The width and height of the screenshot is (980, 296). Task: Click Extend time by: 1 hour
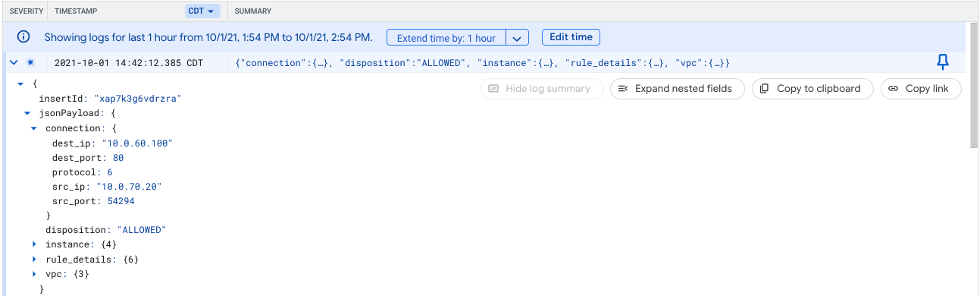click(446, 38)
